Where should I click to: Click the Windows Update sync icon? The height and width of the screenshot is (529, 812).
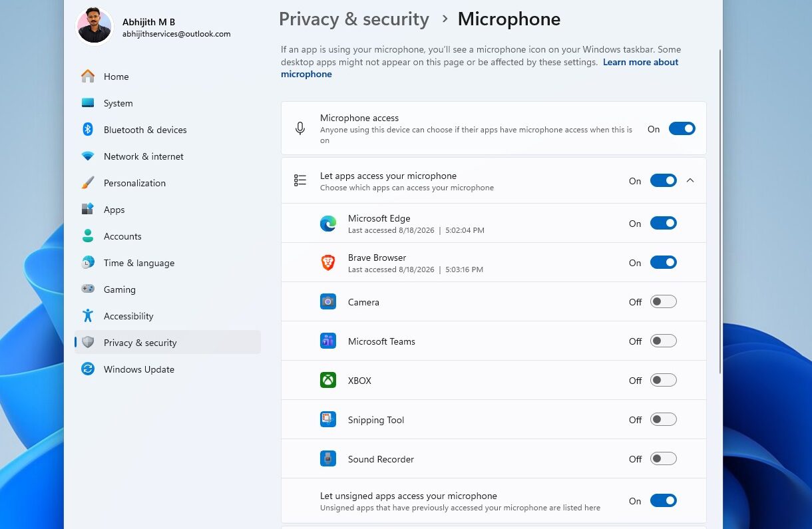pos(88,369)
